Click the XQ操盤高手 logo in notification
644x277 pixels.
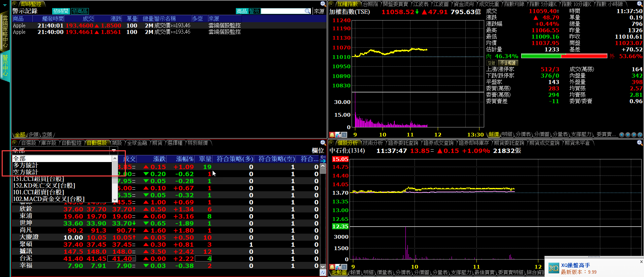coord(553,268)
